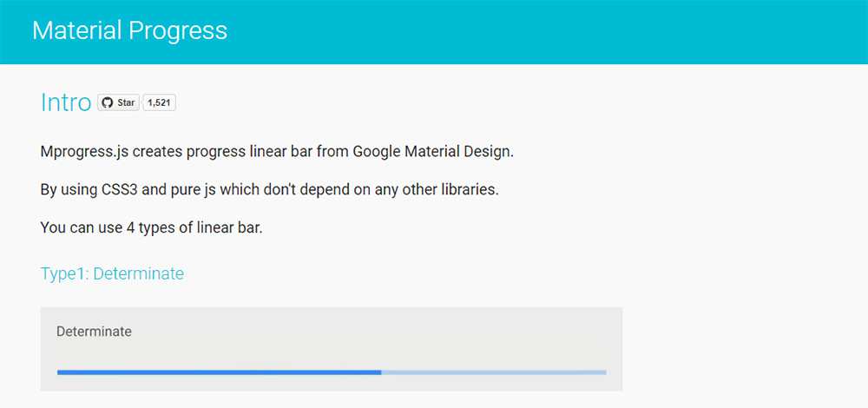Click the Type1: Determinate heading
Image resolution: width=868 pixels, height=408 pixels.
tap(112, 273)
